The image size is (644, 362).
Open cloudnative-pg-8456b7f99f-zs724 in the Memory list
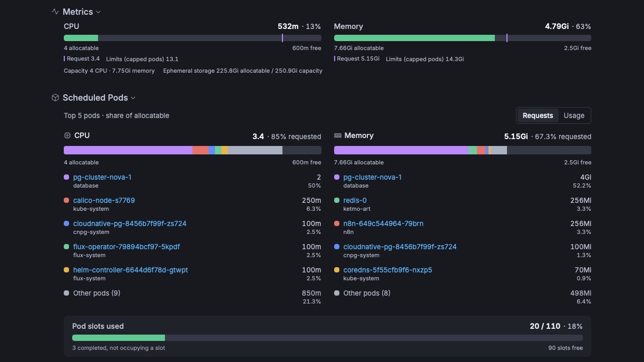tap(400, 247)
